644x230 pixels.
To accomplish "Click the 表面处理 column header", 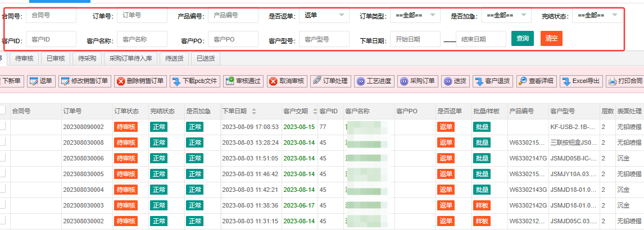I will pos(629,111).
